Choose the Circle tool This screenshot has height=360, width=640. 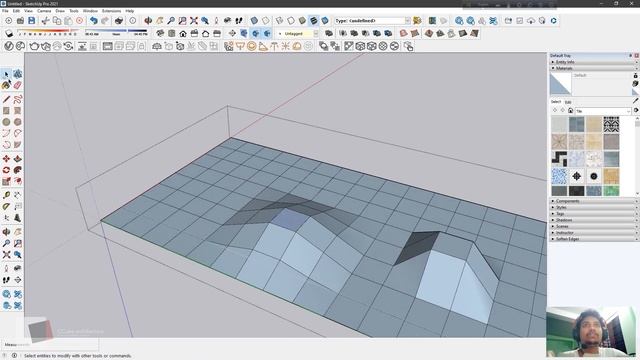click(x=6, y=122)
